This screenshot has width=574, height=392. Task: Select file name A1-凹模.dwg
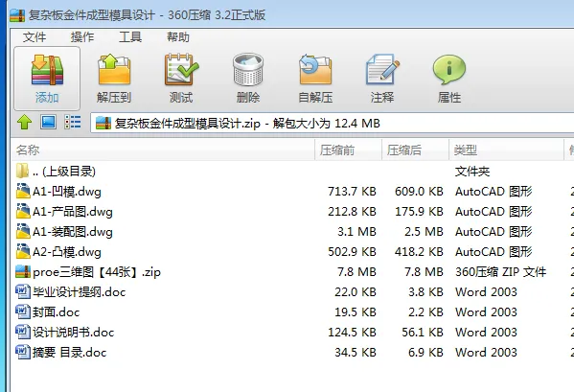click(x=67, y=192)
